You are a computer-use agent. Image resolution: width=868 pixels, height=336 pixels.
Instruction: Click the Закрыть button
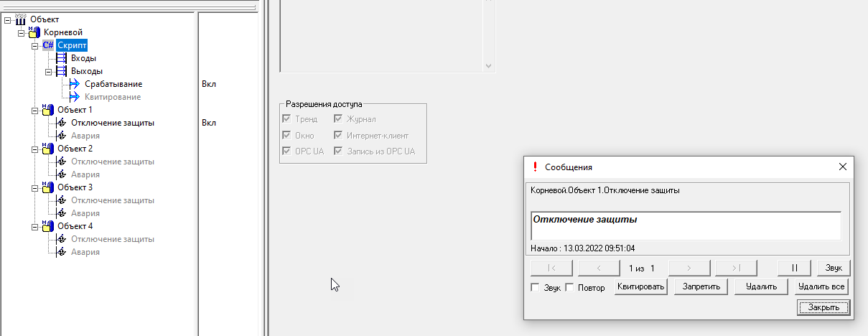[823, 307]
